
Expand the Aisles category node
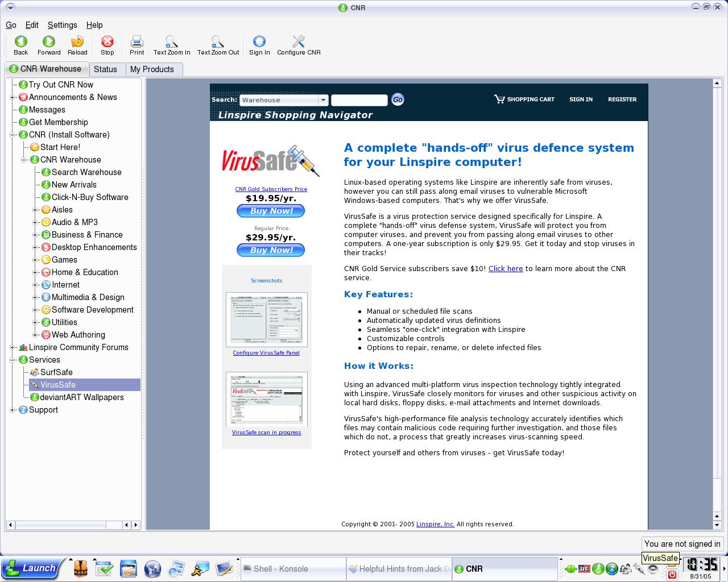(35, 210)
